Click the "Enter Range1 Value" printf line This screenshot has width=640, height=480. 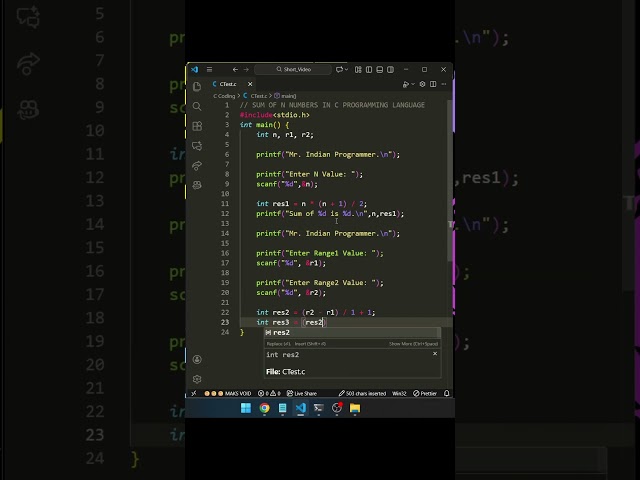320,253
